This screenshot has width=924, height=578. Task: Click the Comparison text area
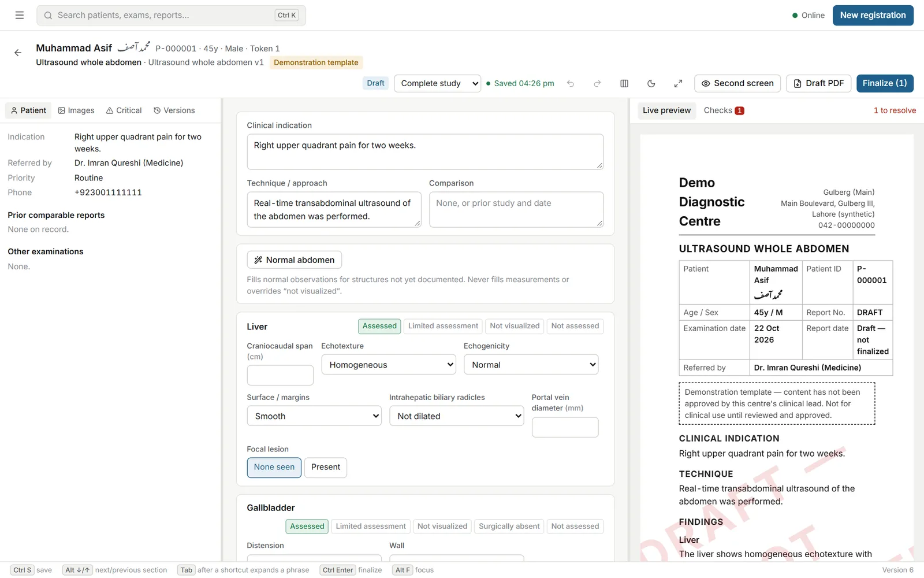[x=516, y=209]
